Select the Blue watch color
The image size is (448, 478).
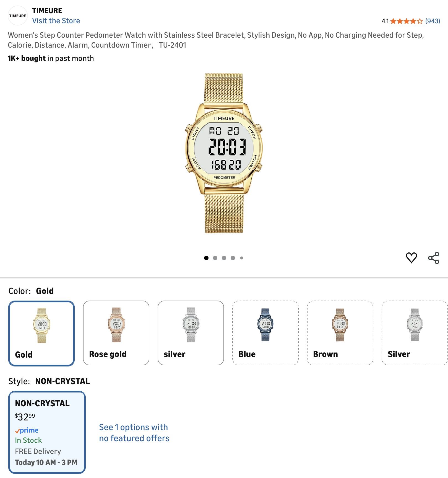point(265,333)
